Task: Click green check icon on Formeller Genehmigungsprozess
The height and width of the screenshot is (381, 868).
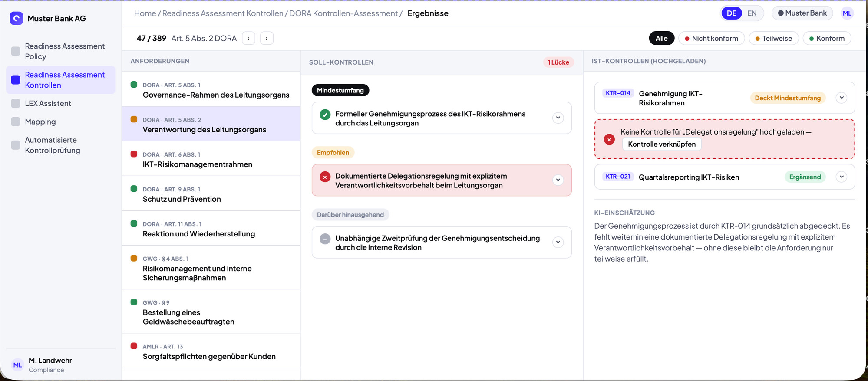Action: [325, 115]
